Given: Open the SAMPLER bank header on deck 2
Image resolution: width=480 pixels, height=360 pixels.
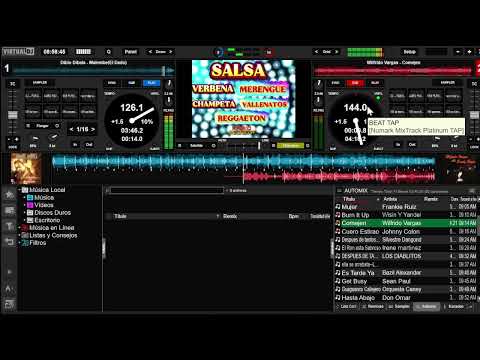Looking at the screenshot, I should tap(447, 83).
